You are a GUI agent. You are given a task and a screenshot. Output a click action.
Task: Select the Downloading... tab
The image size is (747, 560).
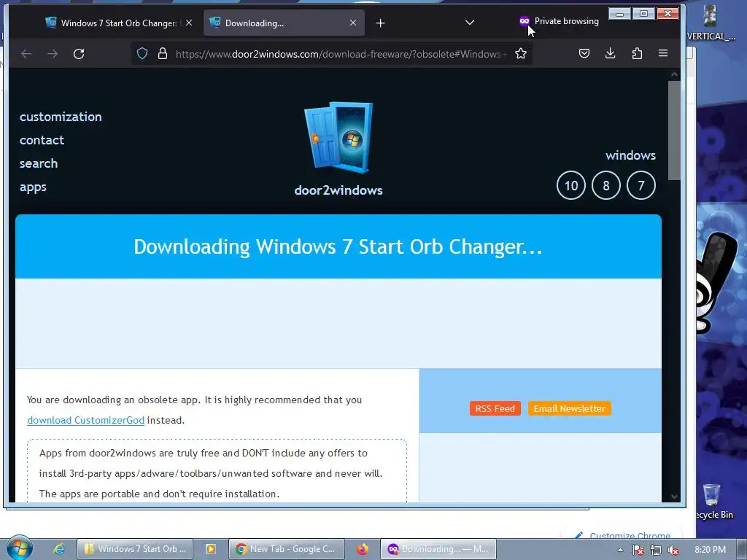coord(284,23)
